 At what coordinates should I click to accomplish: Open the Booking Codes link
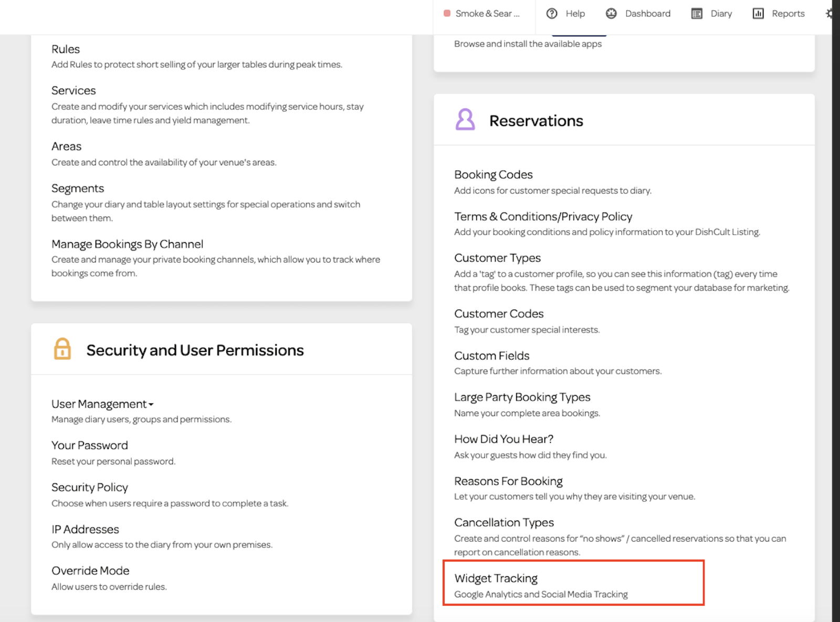click(x=493, y=175)
